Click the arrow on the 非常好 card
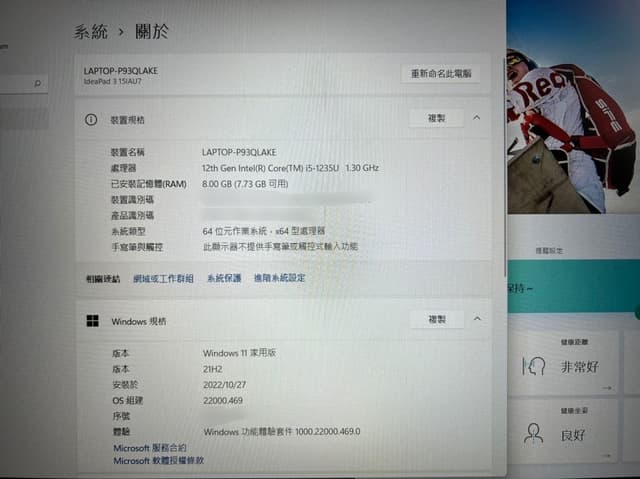 click(607, 388)
